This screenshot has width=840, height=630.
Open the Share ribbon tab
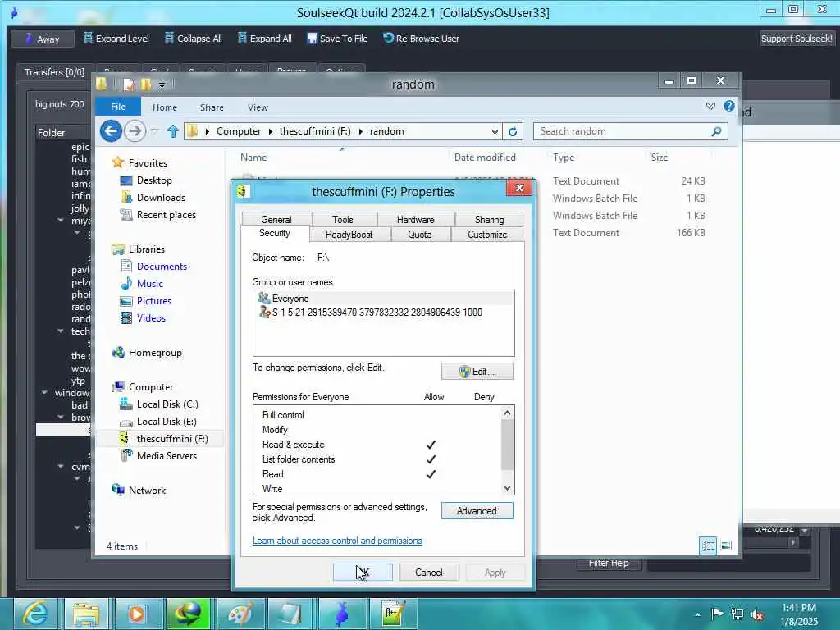click(212, 107)
